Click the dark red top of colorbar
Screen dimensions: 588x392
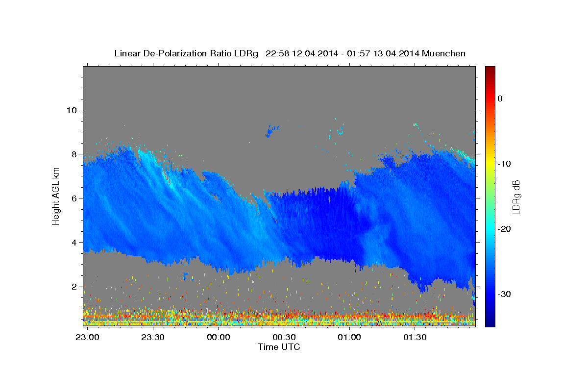[490, 70]
